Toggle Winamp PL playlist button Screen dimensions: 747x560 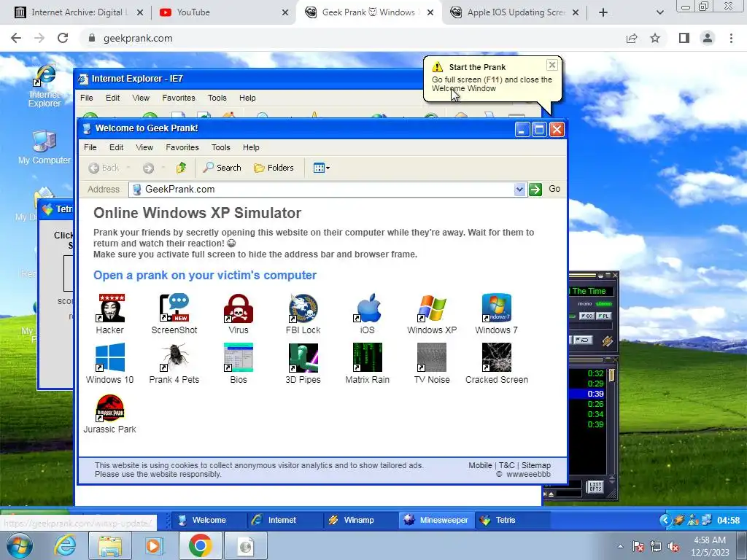603,316
